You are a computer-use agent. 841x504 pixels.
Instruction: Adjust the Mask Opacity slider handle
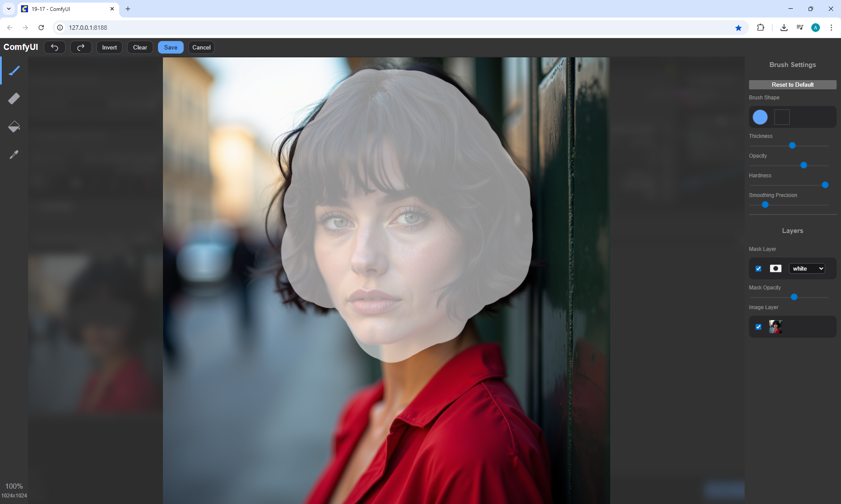pos(794,297)
